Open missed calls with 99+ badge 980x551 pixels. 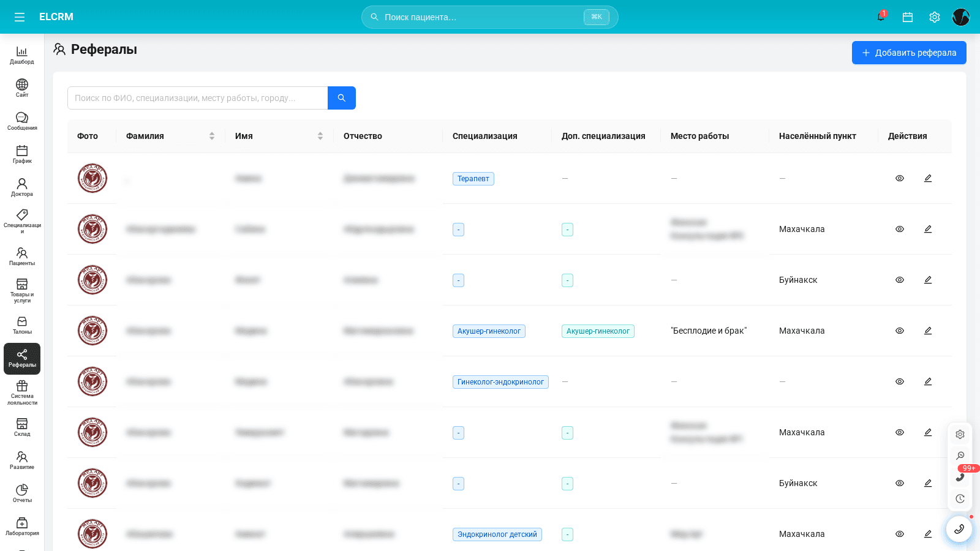(960, 476)
